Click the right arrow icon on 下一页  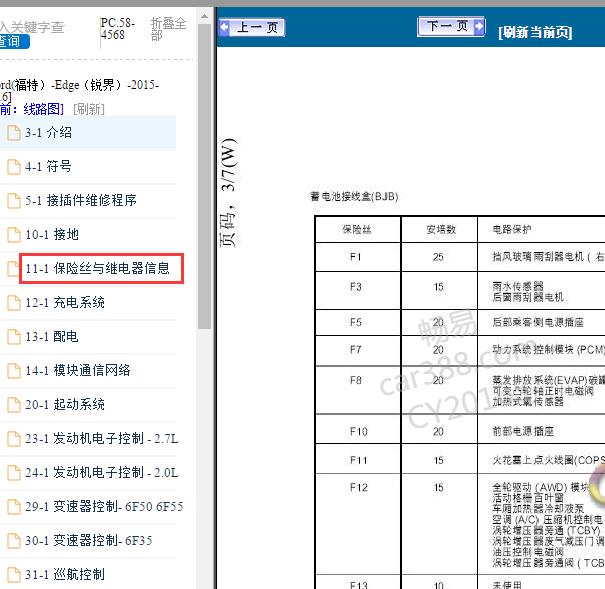pyautogui.click(x=479, y=26)
